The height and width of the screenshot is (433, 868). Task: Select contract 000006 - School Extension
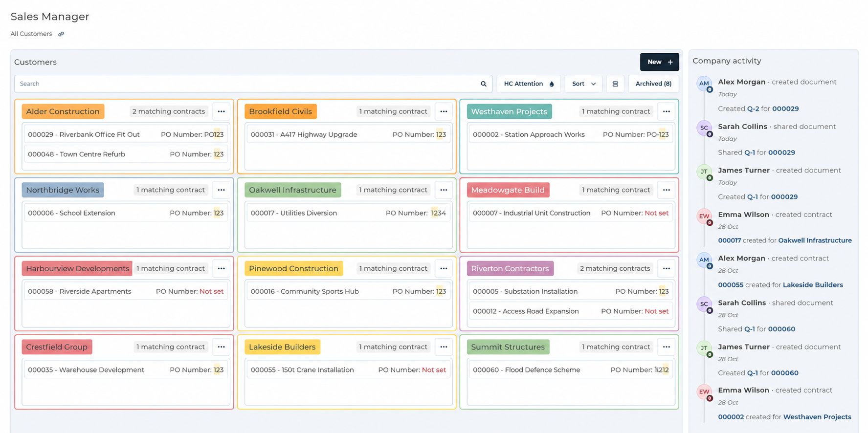click(x=126, y=213)
